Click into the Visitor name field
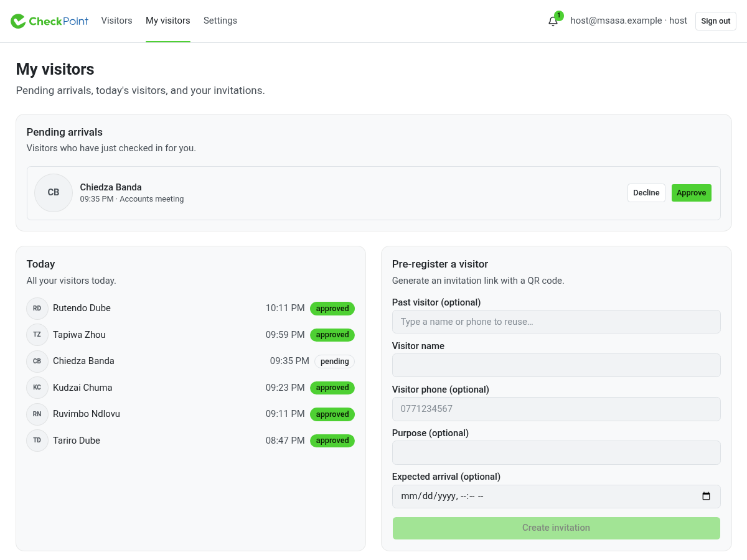 pos(557,365)
